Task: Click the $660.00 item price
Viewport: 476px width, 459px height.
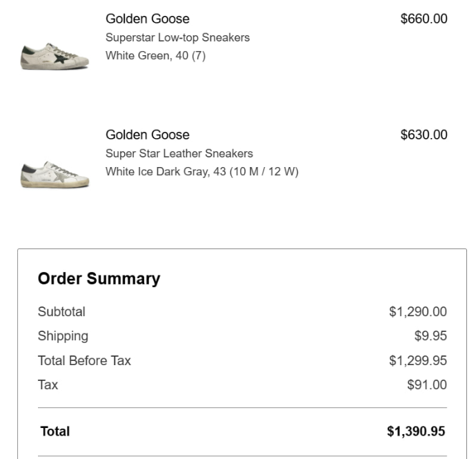Action: click(x=424, y=19)
